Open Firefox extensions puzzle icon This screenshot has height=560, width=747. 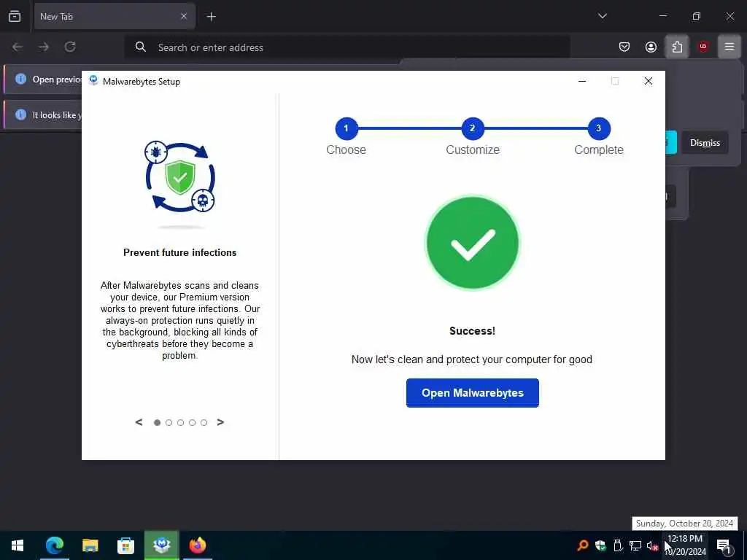coord(677,47)
